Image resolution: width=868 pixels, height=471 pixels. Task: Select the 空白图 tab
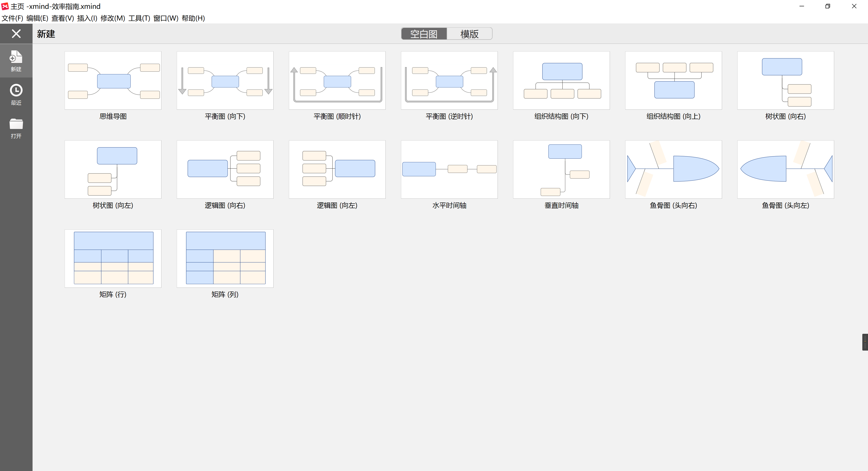point(424,34)
